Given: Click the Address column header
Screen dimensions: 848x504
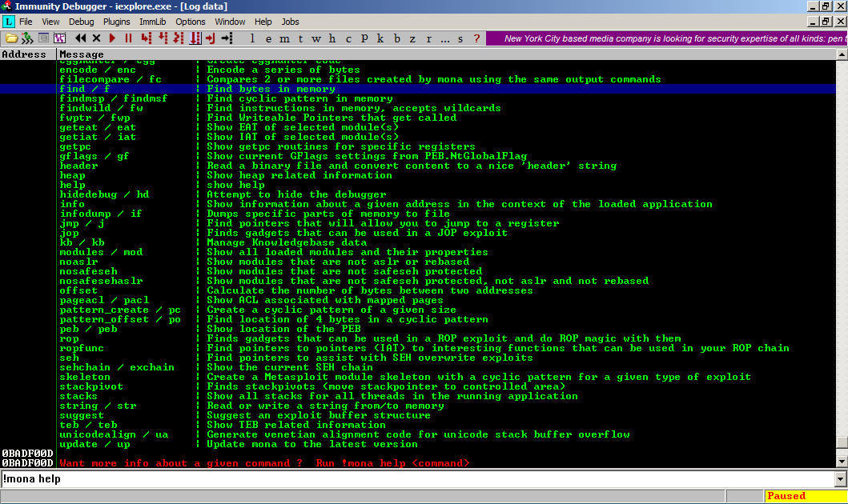Looking at the screenshot, I should click(27, 54).
